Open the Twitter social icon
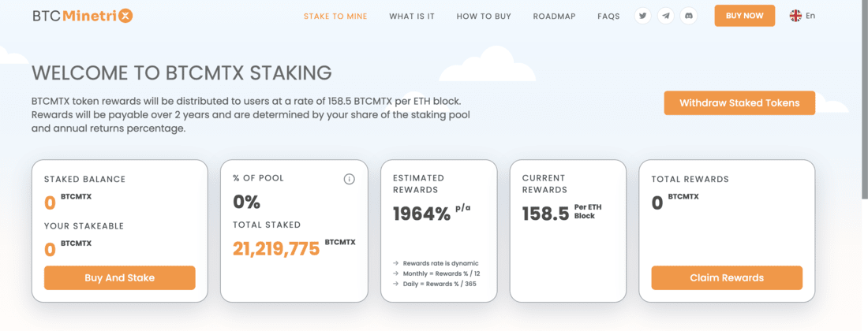This screenshot has width=868, height=331. click(x=642, y=16)
